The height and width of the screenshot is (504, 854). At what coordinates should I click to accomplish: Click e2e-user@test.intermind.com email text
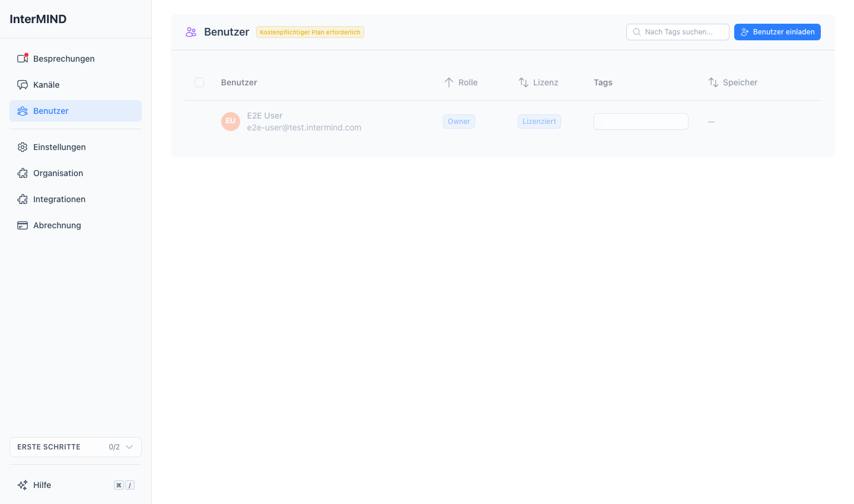[304, 127]
